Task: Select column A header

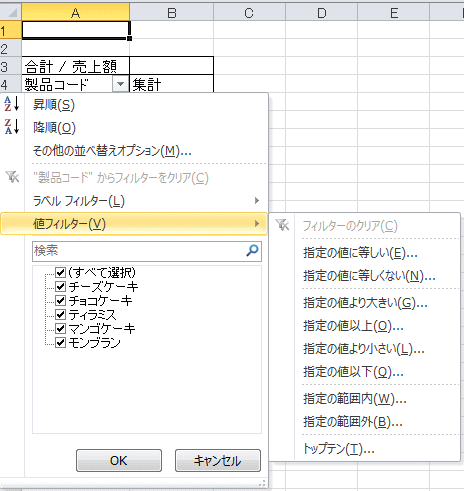Action: [76, 12]
